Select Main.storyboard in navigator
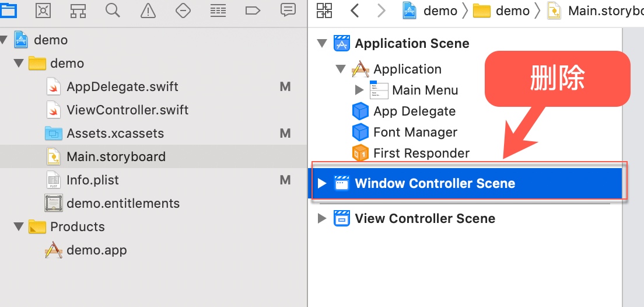 click(x=153, y=156)
